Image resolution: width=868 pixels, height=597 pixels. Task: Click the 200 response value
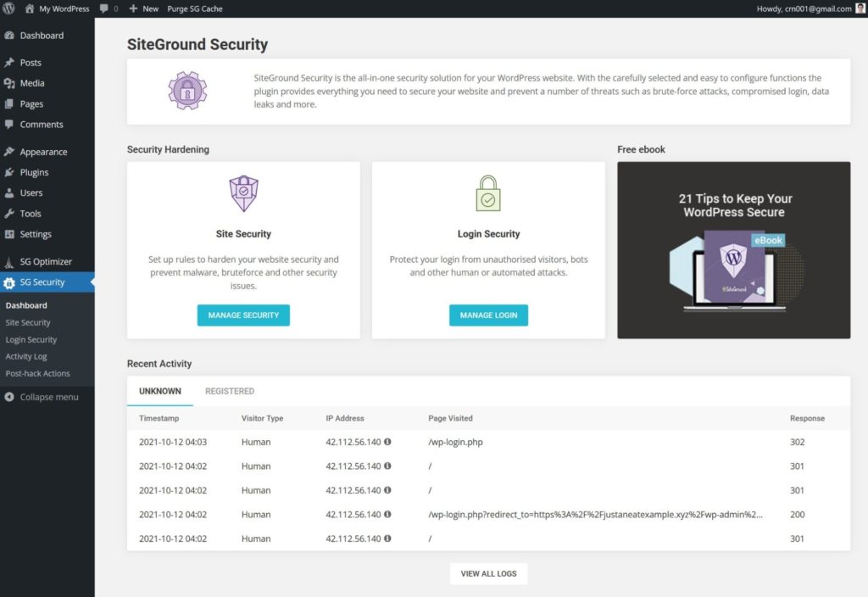(797, 515)
